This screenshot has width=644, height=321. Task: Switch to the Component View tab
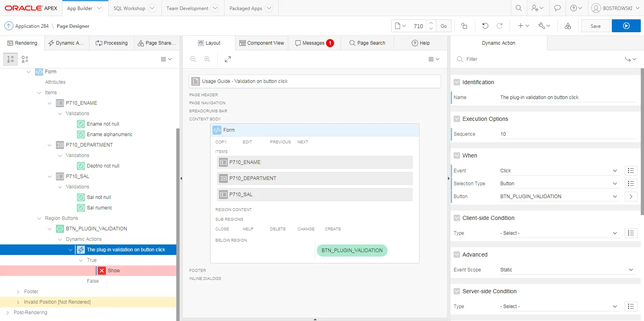262,43
